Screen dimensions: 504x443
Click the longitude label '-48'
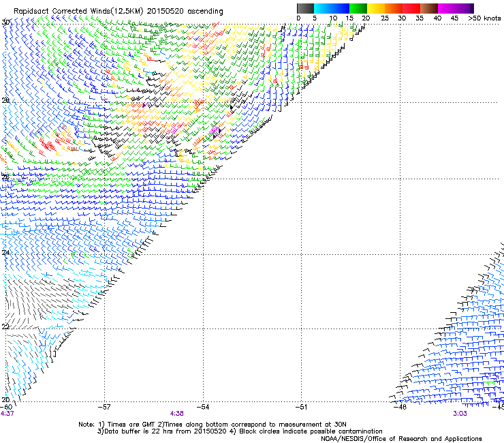[400, 407]
